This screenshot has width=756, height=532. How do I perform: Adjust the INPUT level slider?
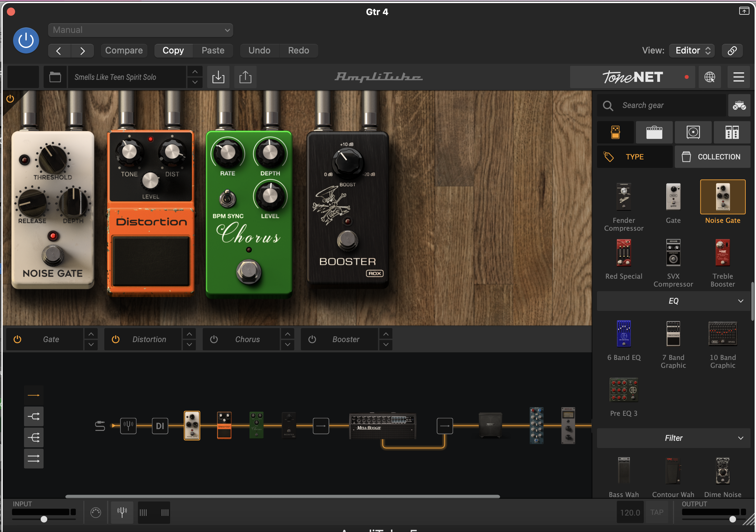tap(44, 519)
